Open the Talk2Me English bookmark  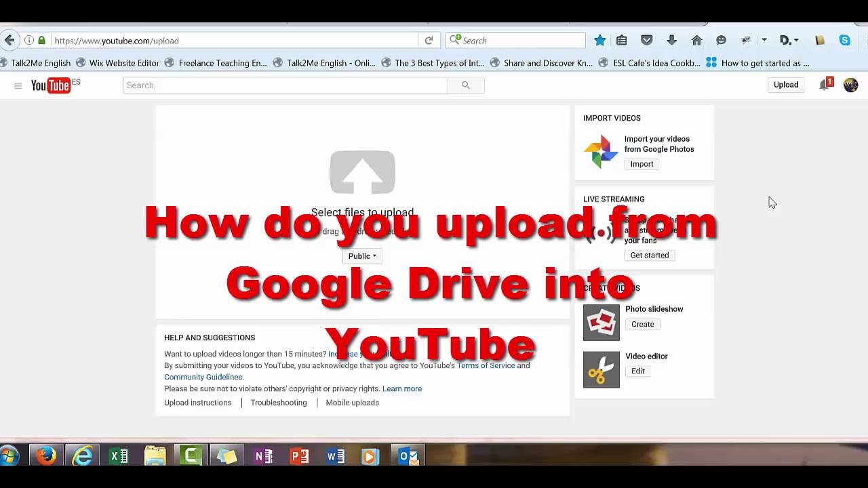click(35, 63)
